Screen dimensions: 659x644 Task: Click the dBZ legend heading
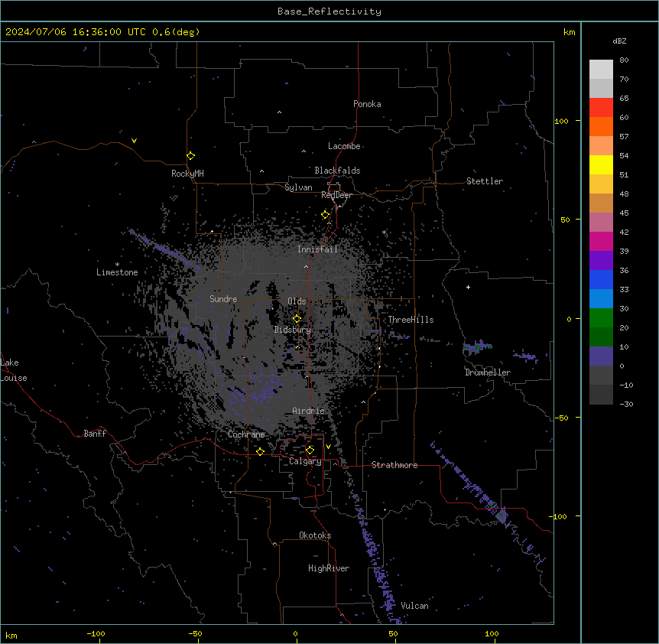coord(619,41)
